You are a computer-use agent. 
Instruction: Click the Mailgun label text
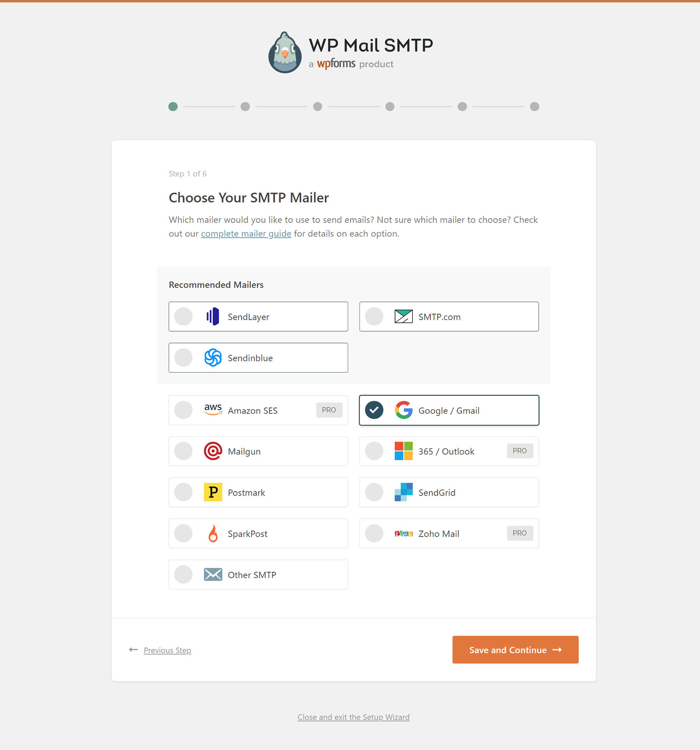pyautogui.click(x=244, y=452)
